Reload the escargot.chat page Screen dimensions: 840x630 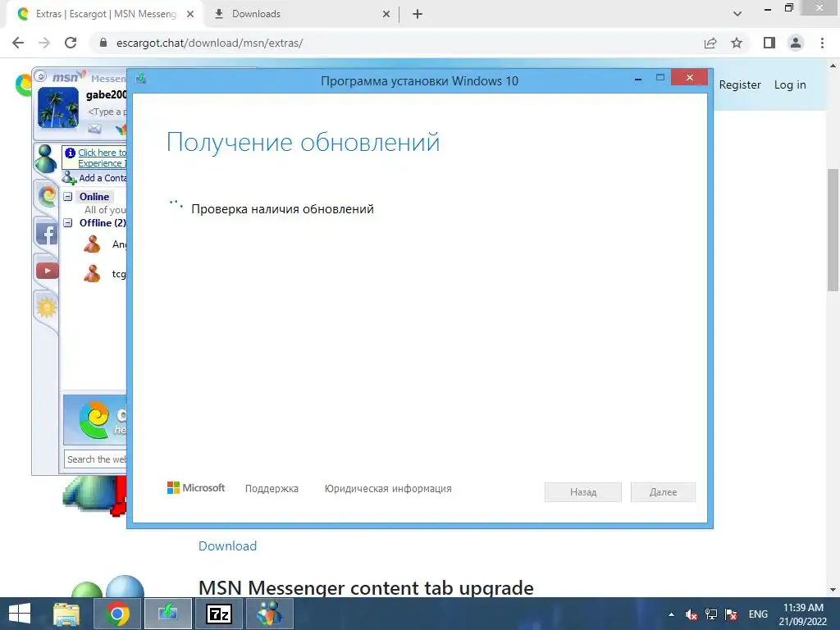click(71, 43)
